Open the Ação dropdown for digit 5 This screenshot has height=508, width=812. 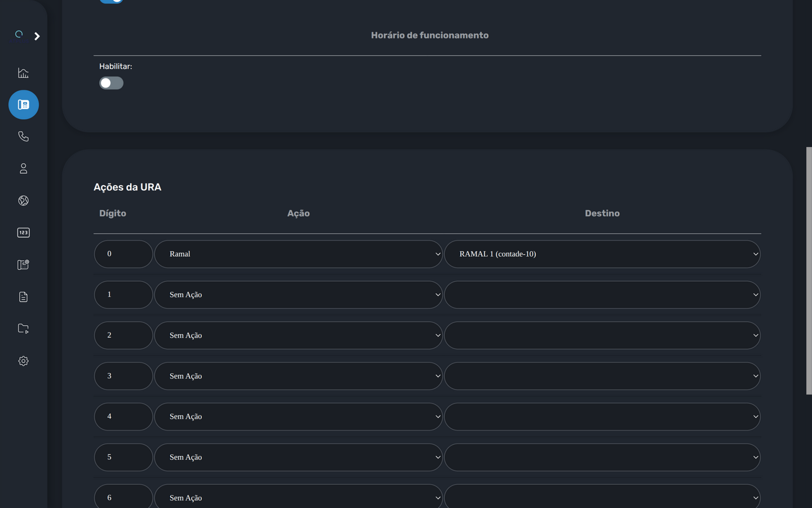tap(298, 457)
